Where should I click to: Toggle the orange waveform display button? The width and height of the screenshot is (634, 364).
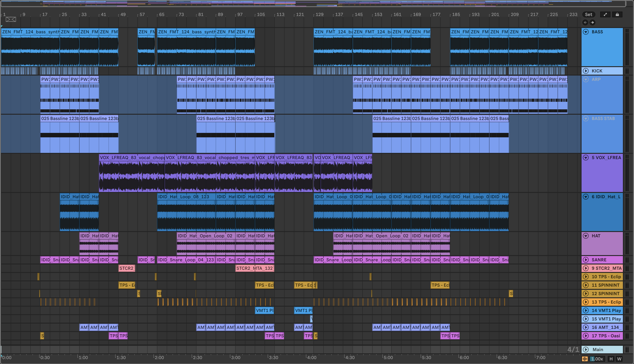(585, 359)
